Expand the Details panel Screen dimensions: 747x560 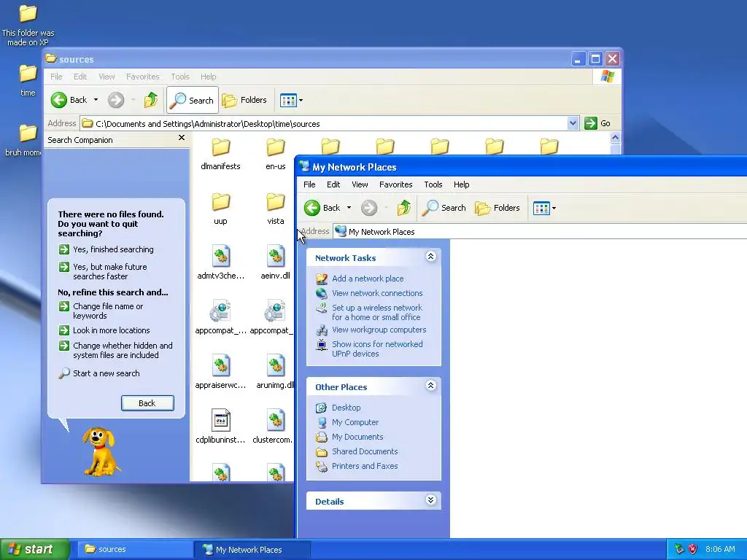click(430, 500)
